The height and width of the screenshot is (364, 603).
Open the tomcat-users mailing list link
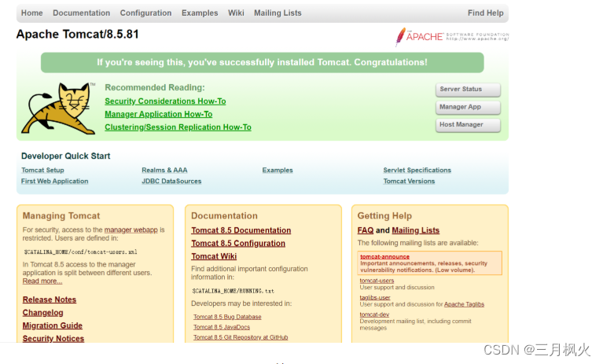coord(377,281)
